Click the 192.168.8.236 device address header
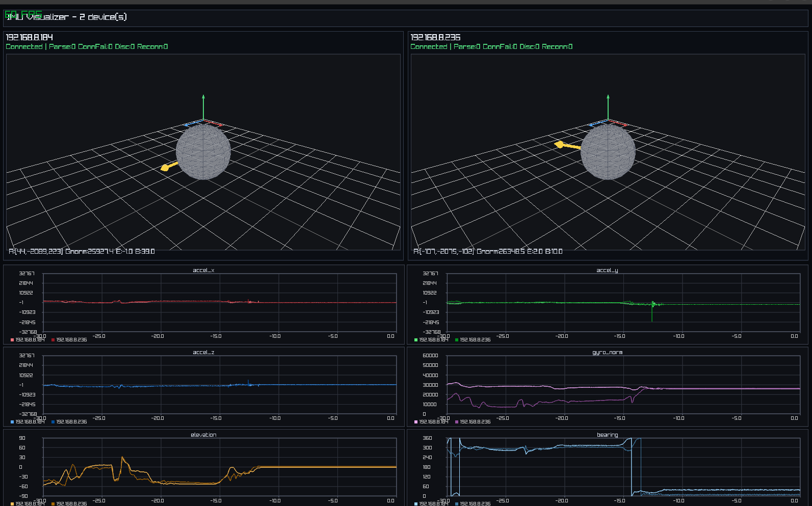812x506 pixels. (435, 37)
